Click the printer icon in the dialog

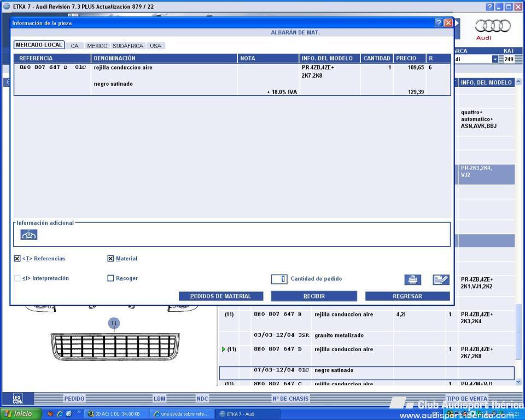pos(412,279)
